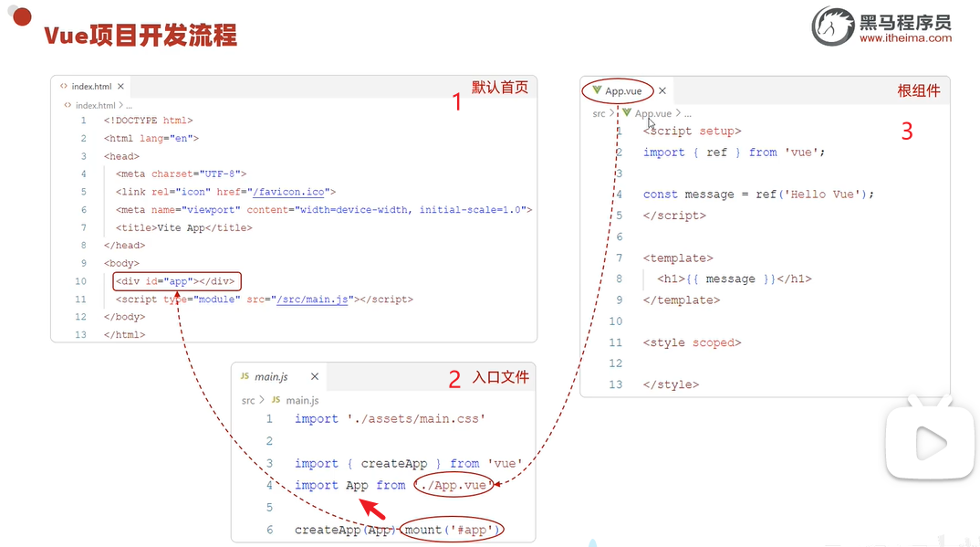
Task: Select the index.html editor tab
Action: pos(91,86)
